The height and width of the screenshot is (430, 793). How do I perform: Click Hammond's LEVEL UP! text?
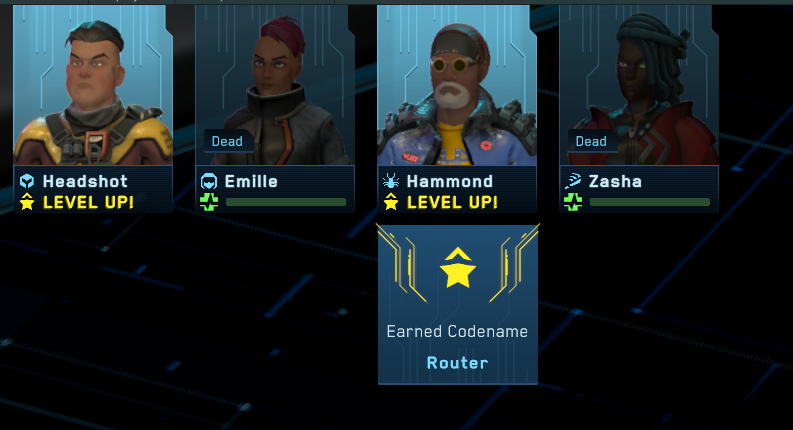coord(453,202)
